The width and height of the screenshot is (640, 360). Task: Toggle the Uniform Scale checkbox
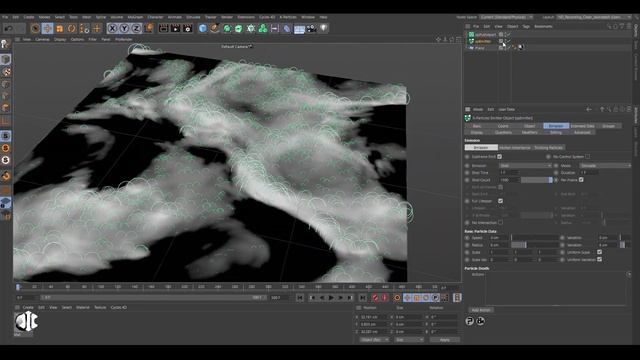(600, 252)
